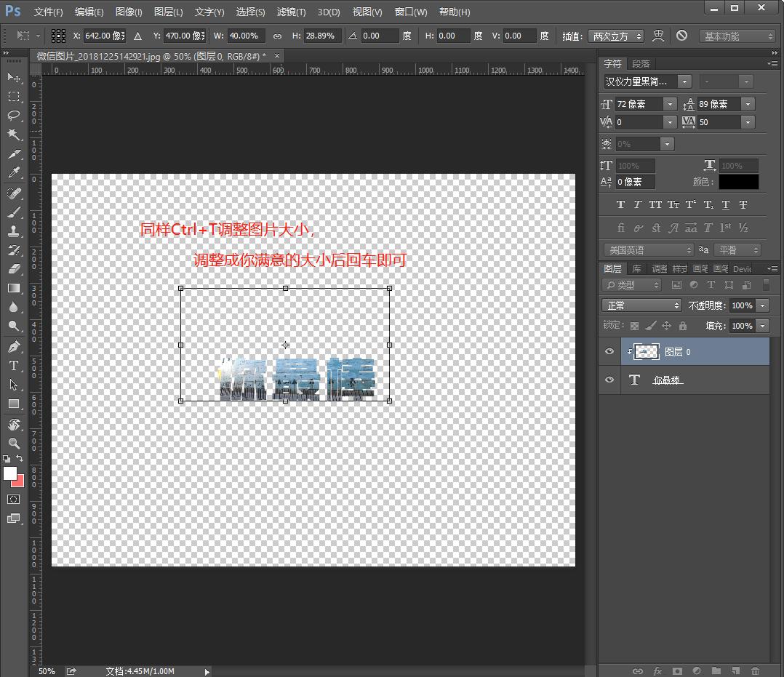Toggle the width-height link constraint

click(277, 36)
